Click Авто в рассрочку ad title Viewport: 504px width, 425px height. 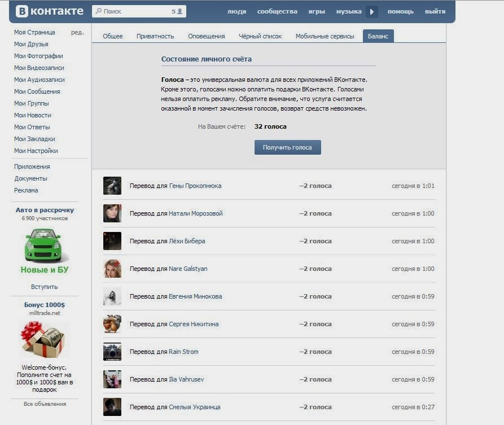coord(45,210)
